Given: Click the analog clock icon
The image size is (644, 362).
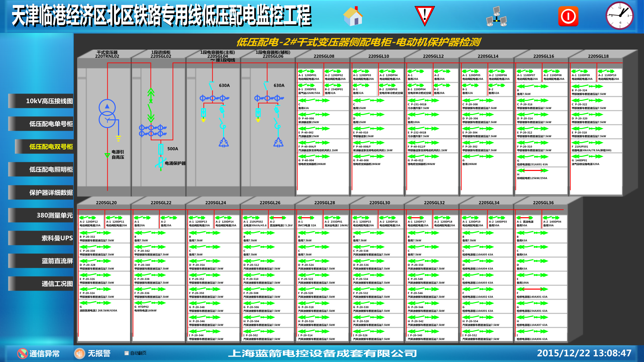Looking at the screenshot, I should pyautogui.click(x=619, y=16).
